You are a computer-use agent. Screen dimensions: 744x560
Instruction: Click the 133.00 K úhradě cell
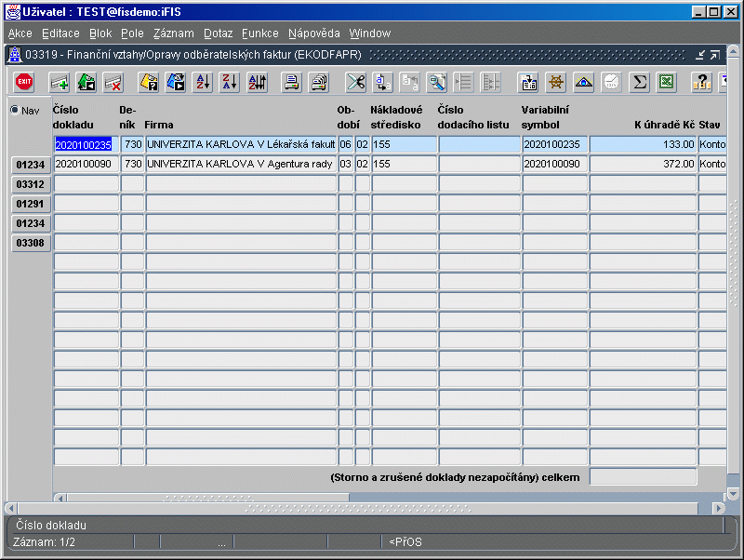click(x=643, y=144)
